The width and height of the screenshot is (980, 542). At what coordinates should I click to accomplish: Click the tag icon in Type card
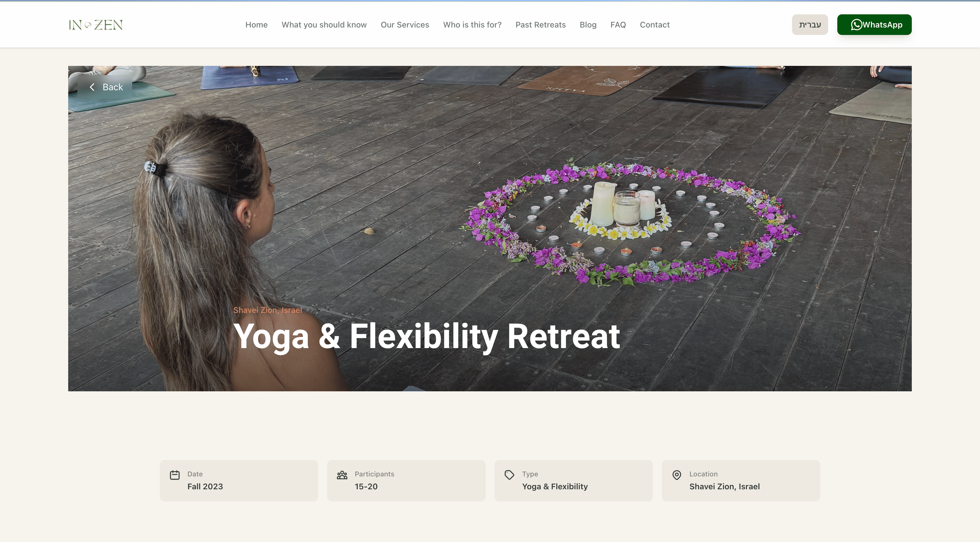(509, 475)
